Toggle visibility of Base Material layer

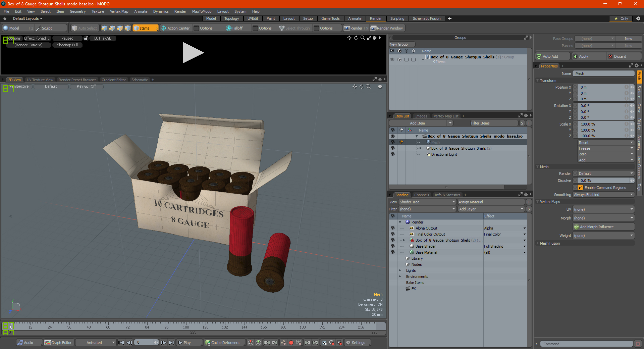point(392,252)
